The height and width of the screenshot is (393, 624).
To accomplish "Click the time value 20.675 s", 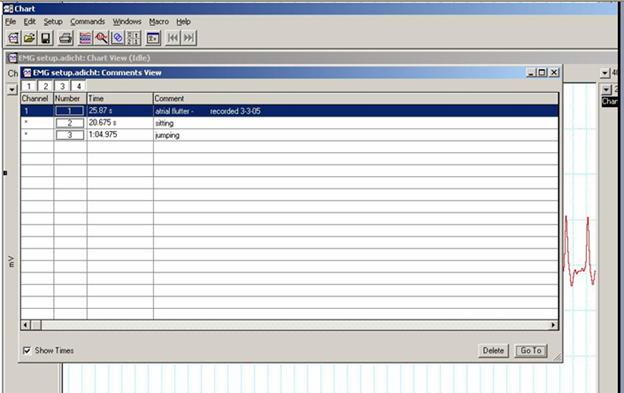I will pos(103,123).
